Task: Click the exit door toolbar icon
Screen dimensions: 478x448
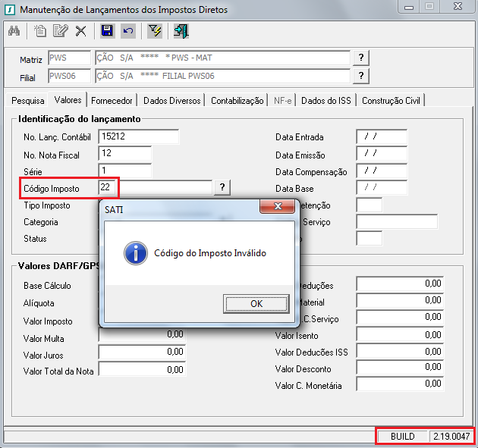Action: [x=181, y=31]
